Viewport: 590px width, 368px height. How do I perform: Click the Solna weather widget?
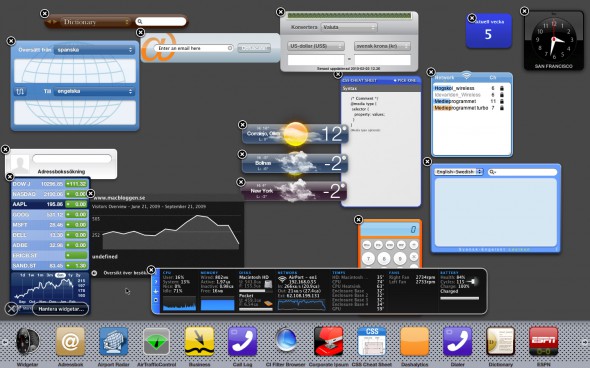pos(295,163)
